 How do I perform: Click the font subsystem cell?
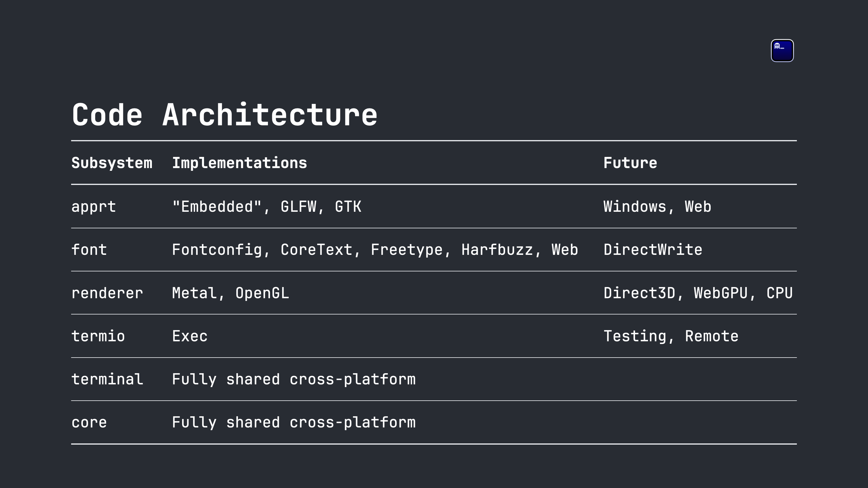89,249
